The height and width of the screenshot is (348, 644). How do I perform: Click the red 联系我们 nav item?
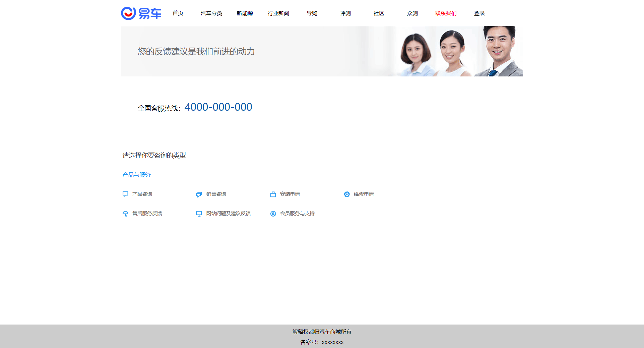(446, 13)
